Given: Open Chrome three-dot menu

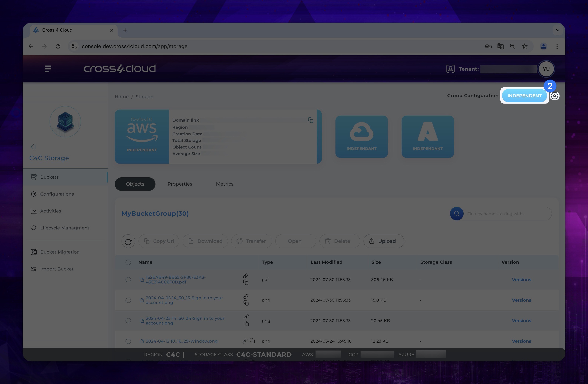Looking at the screenshot, I should [557, 46].
